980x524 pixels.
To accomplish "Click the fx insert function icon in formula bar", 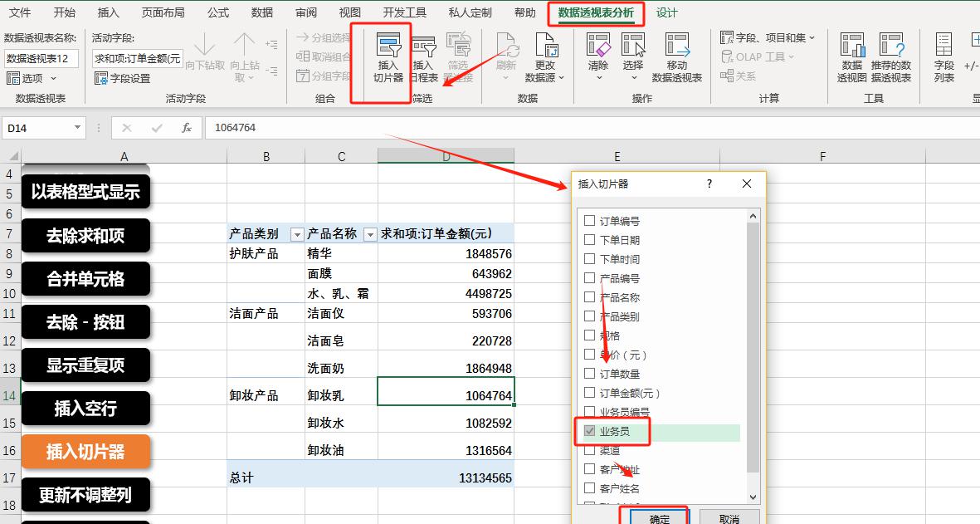I will point(186,128).
